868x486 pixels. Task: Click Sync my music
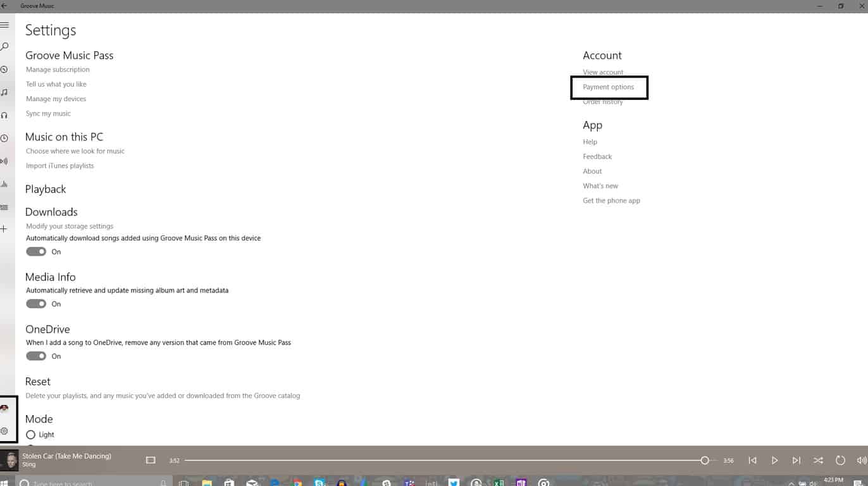[x=48, y=113]
